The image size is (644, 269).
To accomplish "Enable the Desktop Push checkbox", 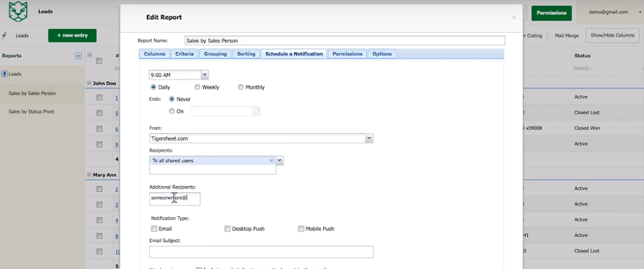I will coord(227,228).
